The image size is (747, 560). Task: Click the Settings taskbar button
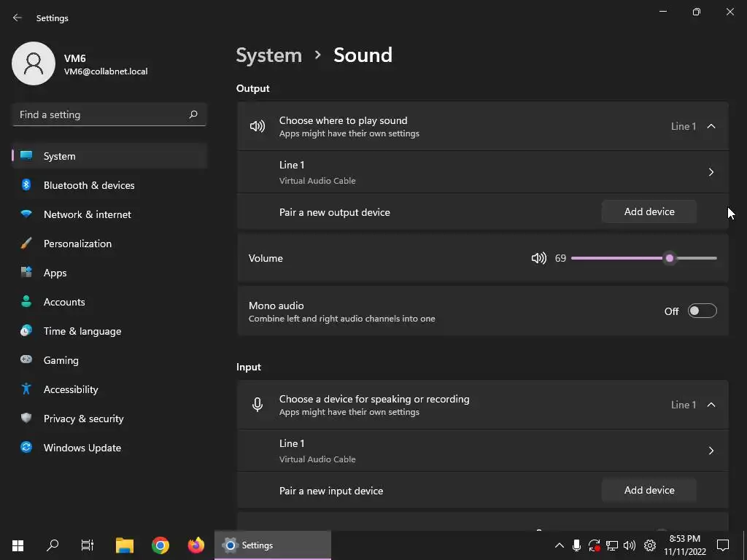273,545
